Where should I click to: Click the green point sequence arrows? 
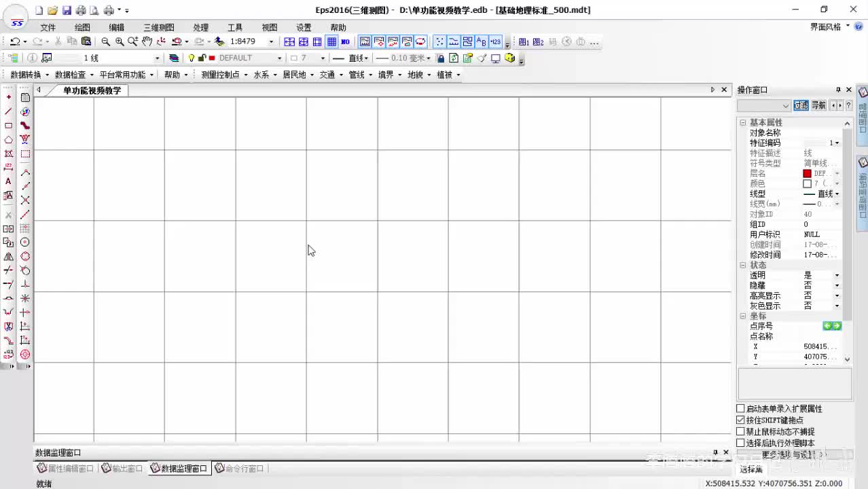832,326
